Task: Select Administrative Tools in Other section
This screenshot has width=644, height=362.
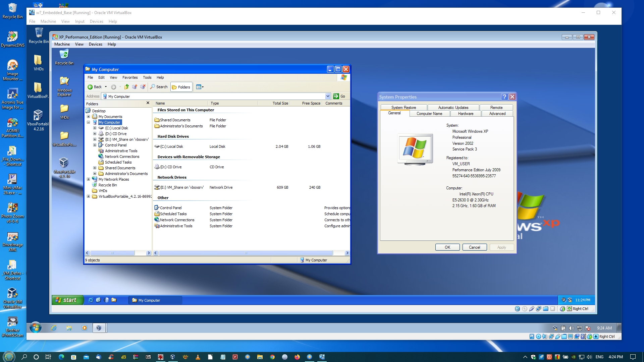Action: (x=173, y=226)
